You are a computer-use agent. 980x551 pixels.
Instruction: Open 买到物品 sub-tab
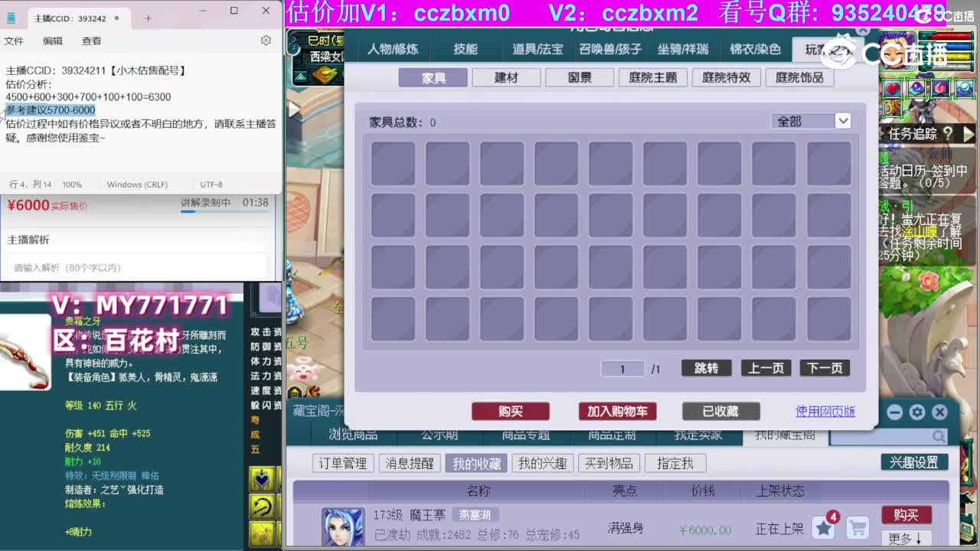tap(609, 464)
